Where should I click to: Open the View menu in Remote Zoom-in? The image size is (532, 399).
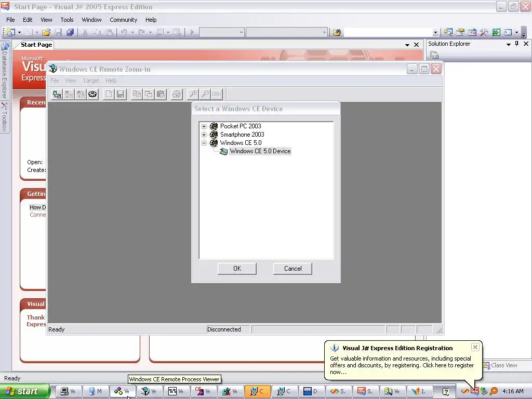(x=71, y=81)
